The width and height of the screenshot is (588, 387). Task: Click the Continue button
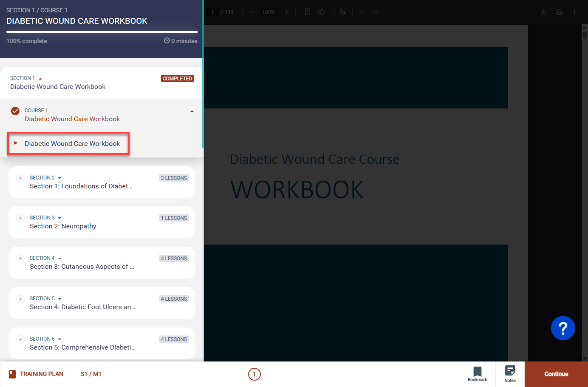[x=556, y=374]
